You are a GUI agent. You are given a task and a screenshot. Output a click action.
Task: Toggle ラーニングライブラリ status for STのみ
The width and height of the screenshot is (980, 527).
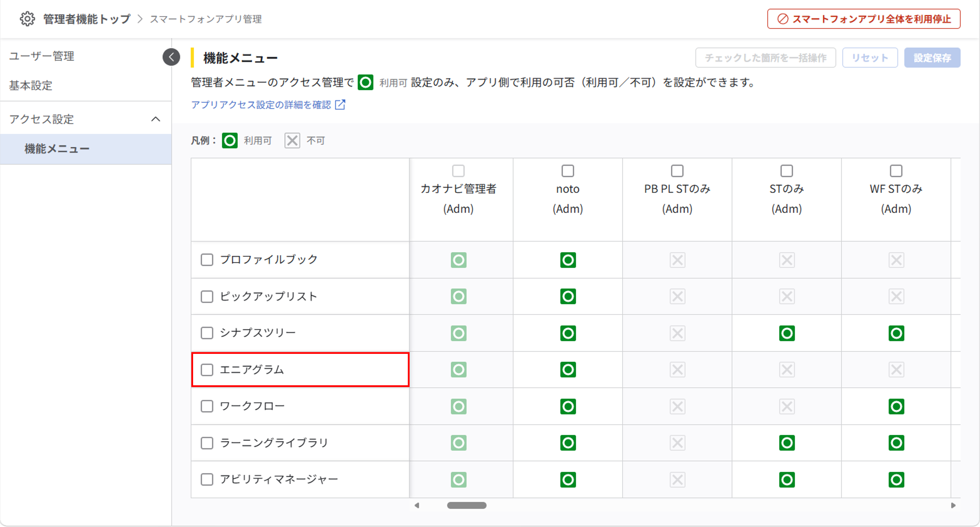pos(787,443)
